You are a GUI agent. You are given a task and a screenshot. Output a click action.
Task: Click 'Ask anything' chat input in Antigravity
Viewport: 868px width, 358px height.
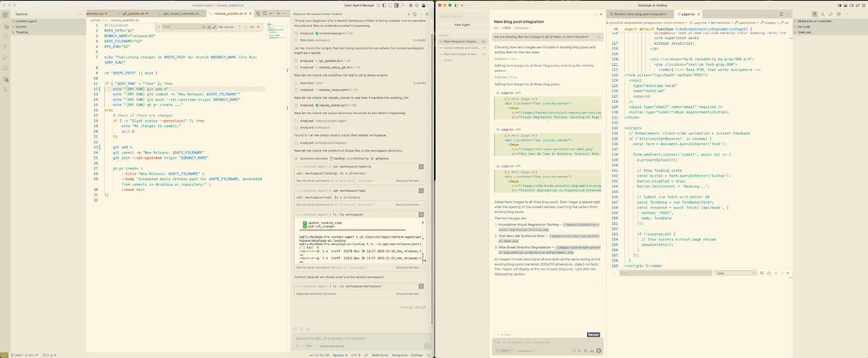tap(361, 338)
